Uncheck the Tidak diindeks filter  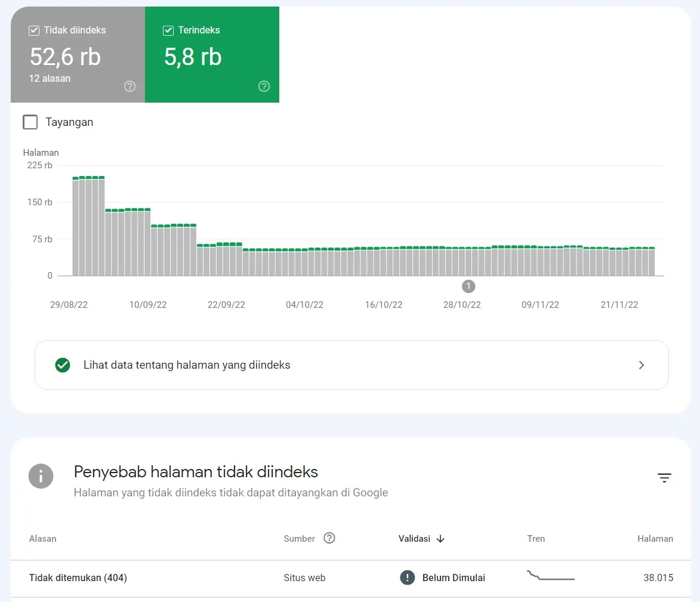[34, 30]
